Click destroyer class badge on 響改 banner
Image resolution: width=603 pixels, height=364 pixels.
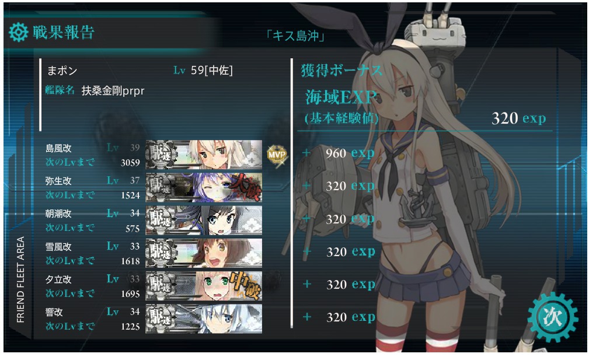(162, 318)
